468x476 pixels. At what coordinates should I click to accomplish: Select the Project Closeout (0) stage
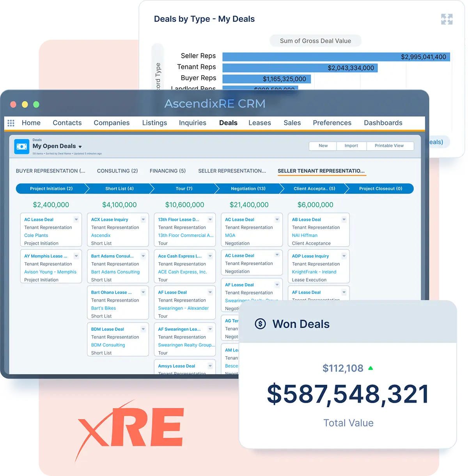click(381, 189)
